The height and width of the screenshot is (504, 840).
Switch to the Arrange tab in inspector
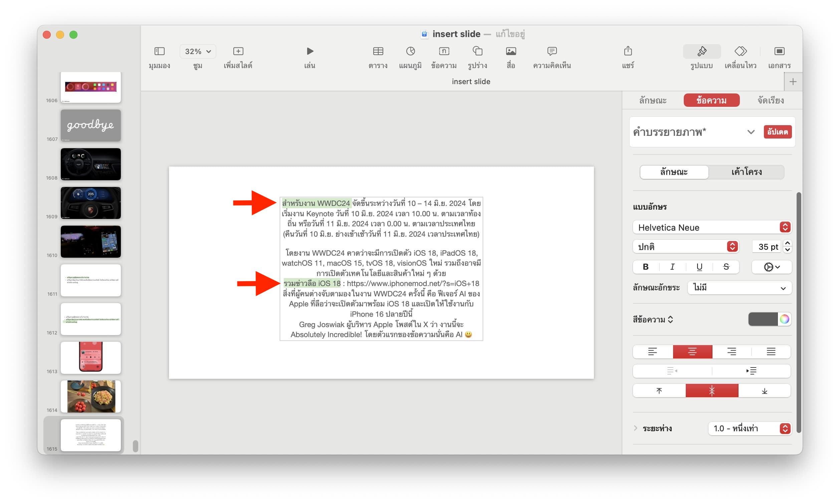pyautogui.click(x=770, y=100)
